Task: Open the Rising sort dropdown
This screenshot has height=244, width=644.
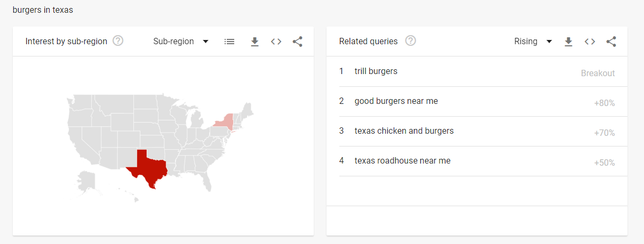Action: 532,42
